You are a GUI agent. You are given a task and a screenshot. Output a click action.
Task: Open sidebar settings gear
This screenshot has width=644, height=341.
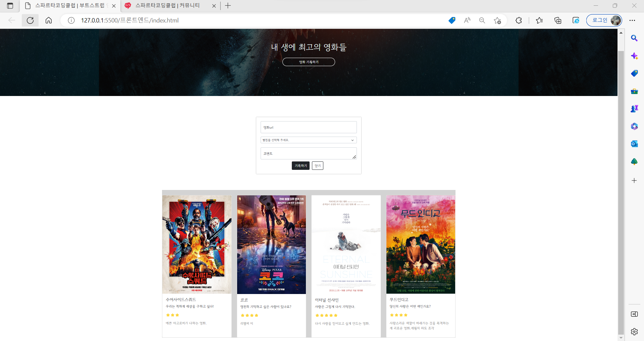(x=634, y=332)
